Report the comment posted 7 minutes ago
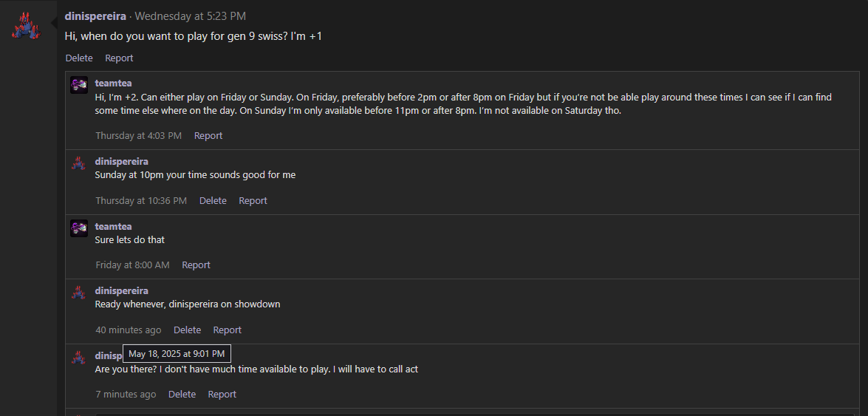868x416 pixels. [x=222, y=395]
